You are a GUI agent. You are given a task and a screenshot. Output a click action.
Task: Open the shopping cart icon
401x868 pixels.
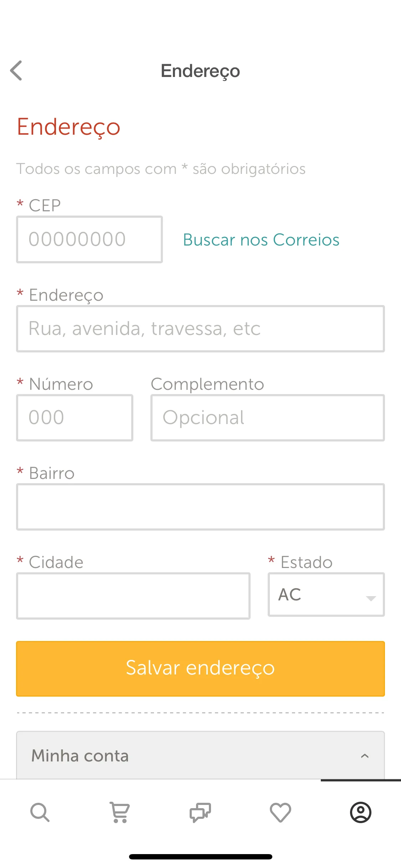click(120, 812)
